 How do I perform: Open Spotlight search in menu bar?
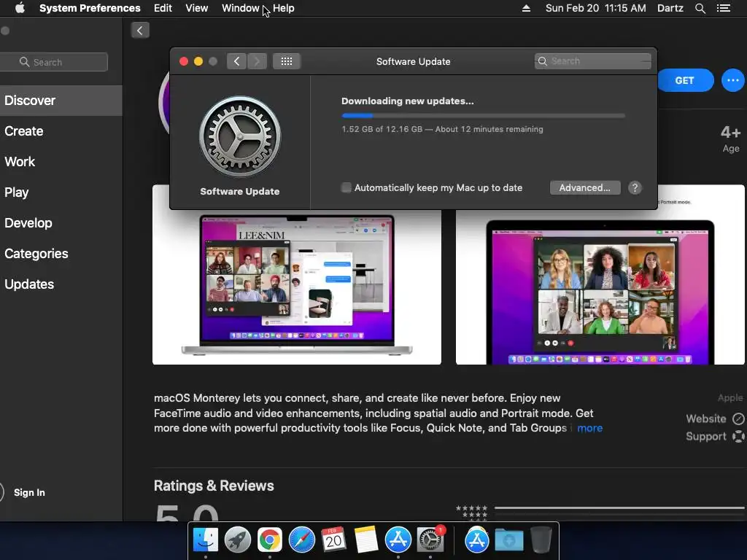pos(700,8)
